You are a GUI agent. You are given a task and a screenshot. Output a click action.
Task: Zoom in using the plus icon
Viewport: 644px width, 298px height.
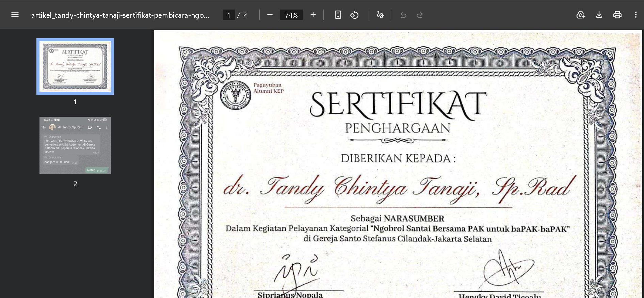[313, 15]
